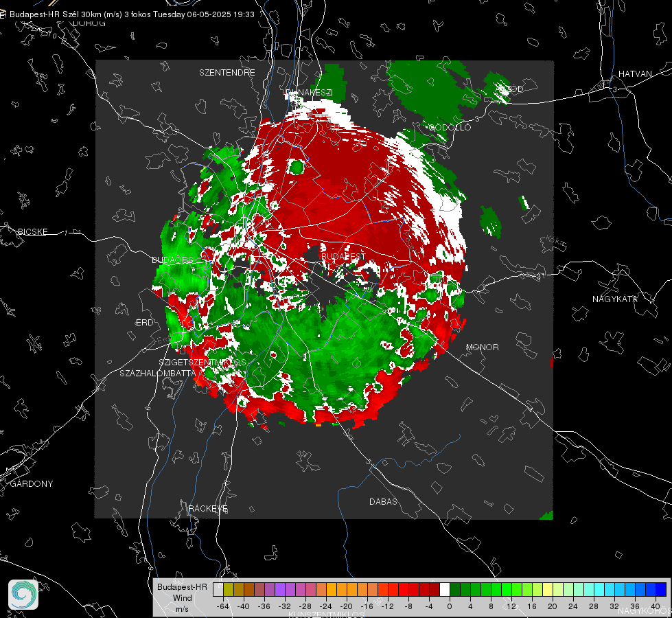Click the -24 tick label on the legend
The height and width of the screenshot is (618, 672).
[326, 606]
